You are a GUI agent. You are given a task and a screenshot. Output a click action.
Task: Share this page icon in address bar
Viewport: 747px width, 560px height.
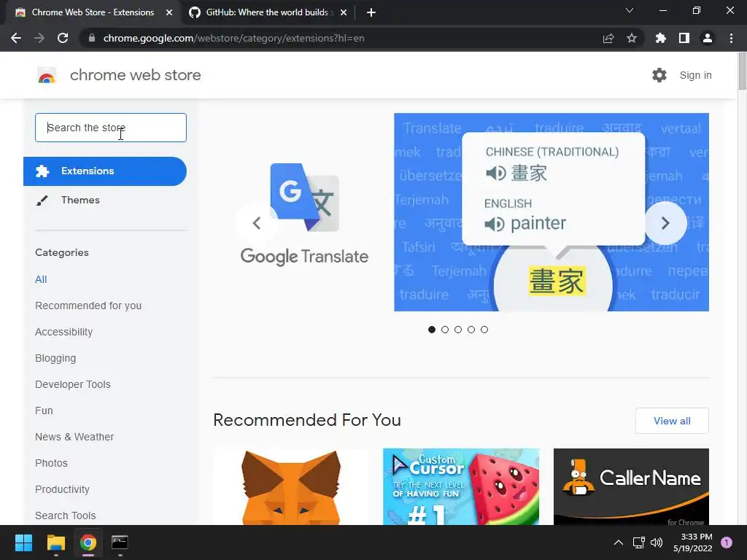[608, 38]
